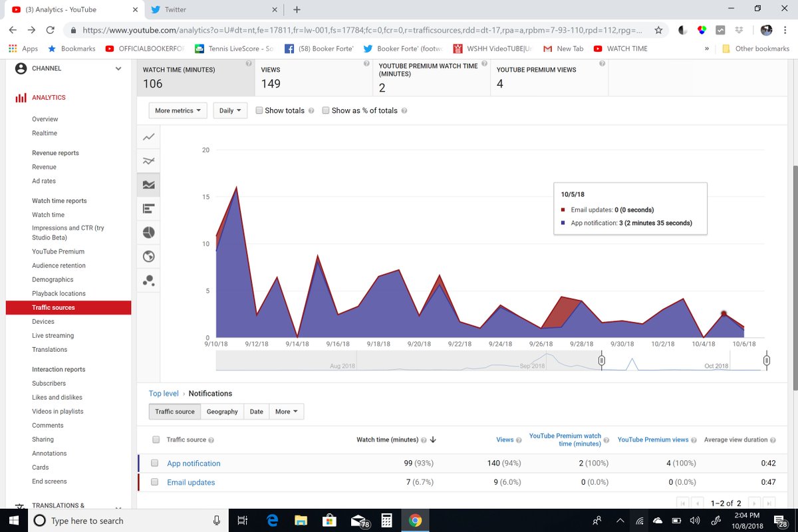Sort by Views column header
The width and height of the screenshot is (798, 532).
505,440
